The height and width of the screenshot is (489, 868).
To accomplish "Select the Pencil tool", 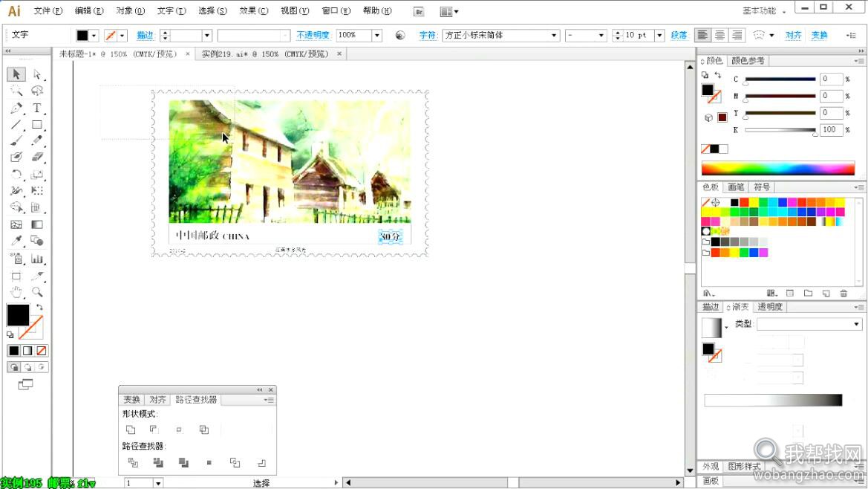I will [37, 140].
